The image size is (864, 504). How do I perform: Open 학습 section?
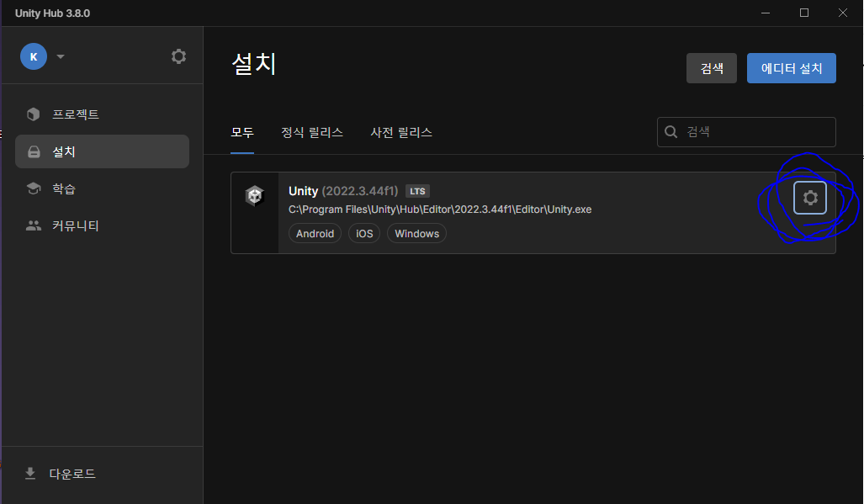click(x=102, y=188)
